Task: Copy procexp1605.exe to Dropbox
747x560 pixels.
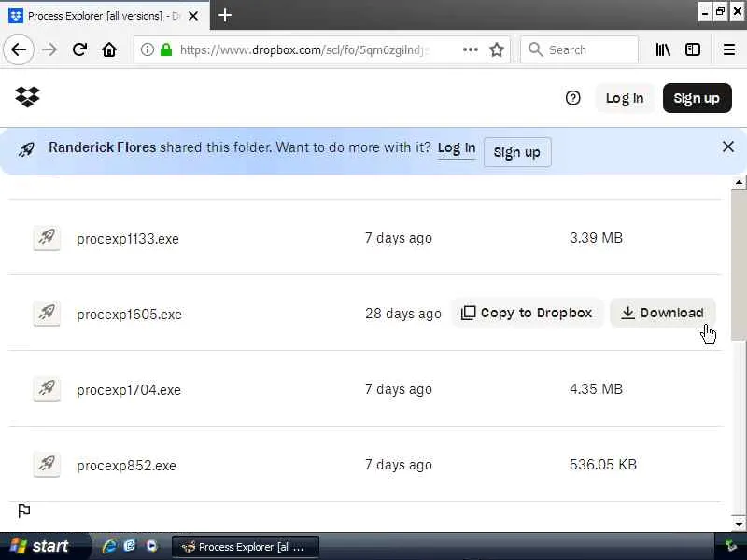Action: tap(527, 313)
